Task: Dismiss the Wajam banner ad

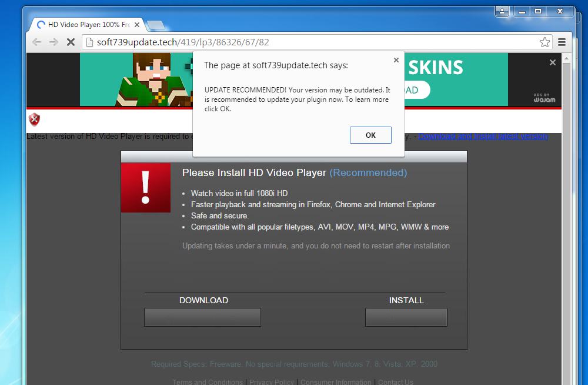Action: 552,62
